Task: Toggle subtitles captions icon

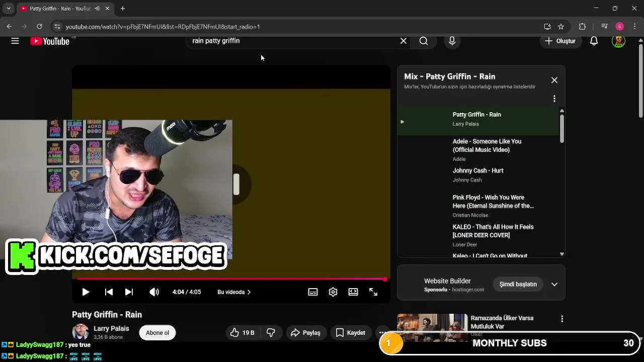Action: coord(313,292)
